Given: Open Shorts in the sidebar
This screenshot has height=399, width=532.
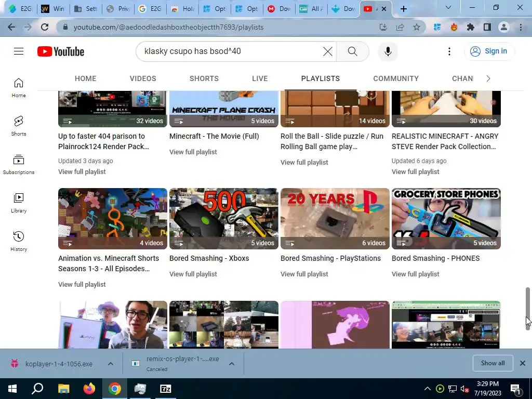Looking at the screenshot, I should coord(19,126).
